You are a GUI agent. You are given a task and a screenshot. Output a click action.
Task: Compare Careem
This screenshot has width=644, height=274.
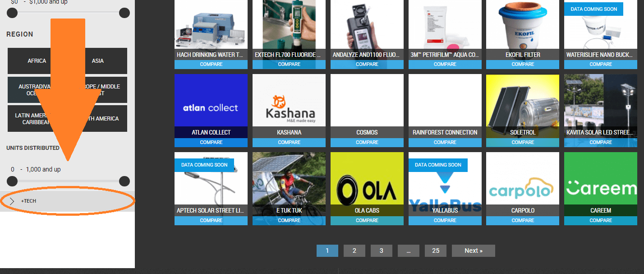pyautogui.click(x=601, y=220)
